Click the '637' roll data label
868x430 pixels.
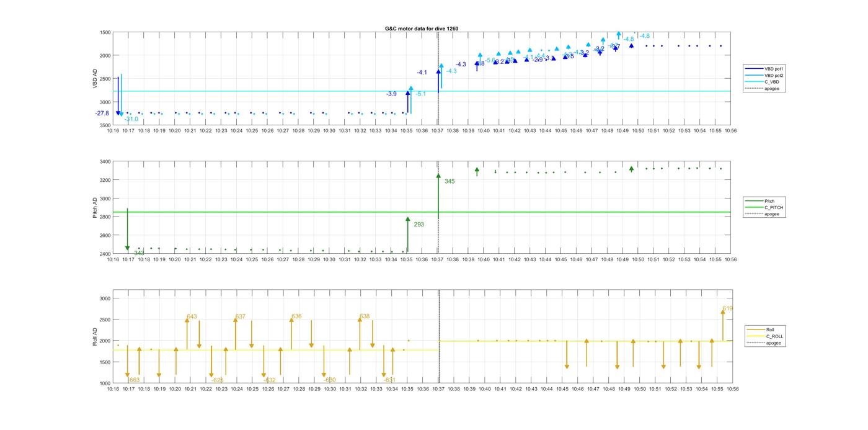click(x=241, y=316)
